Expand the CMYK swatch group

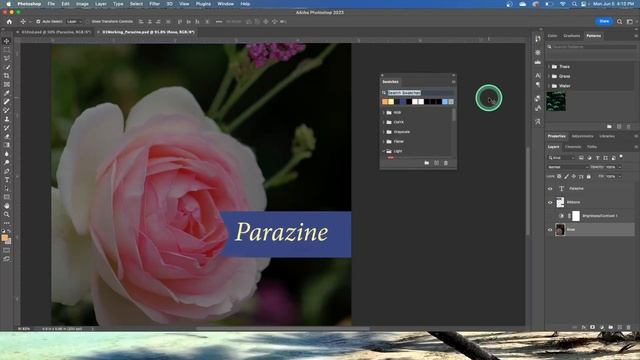click(x=384, y=122)
